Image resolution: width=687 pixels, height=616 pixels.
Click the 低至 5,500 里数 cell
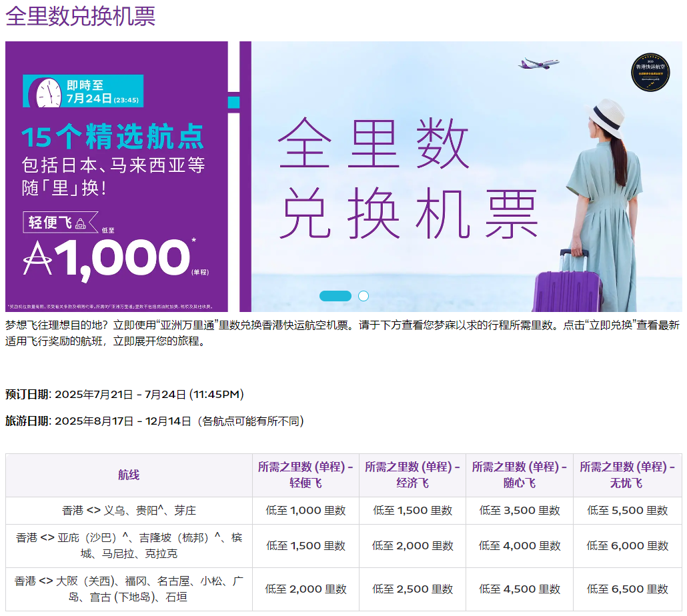point(627,511)
